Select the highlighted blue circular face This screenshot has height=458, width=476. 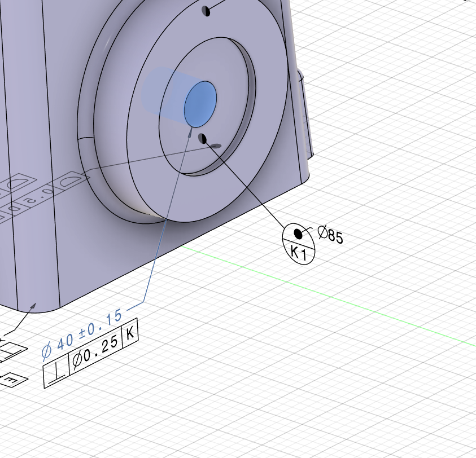pyautogui.click(x=200, y=104)
